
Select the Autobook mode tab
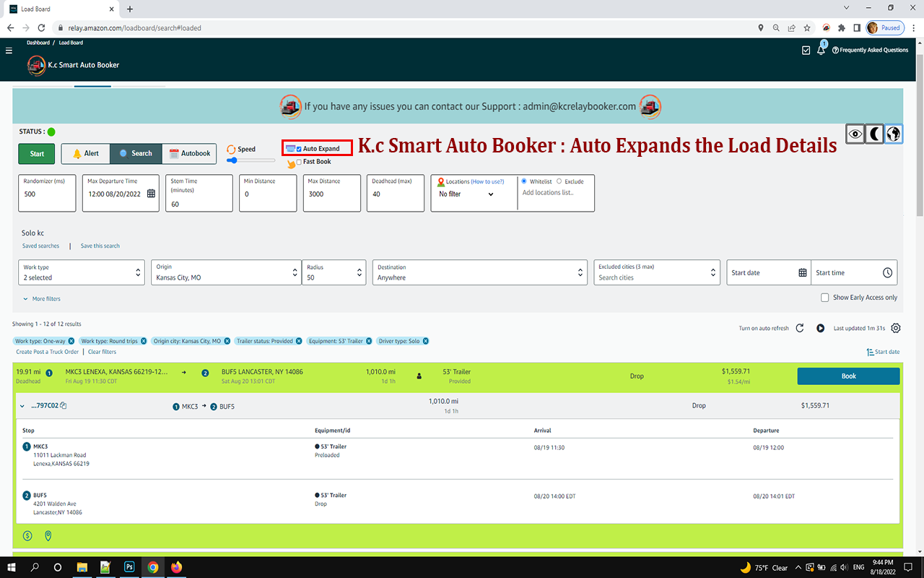point(189,153)
